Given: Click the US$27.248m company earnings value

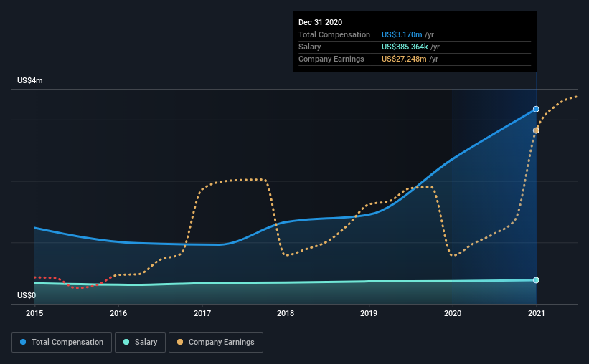Looking at the screenshot, I should click(404, 59).
